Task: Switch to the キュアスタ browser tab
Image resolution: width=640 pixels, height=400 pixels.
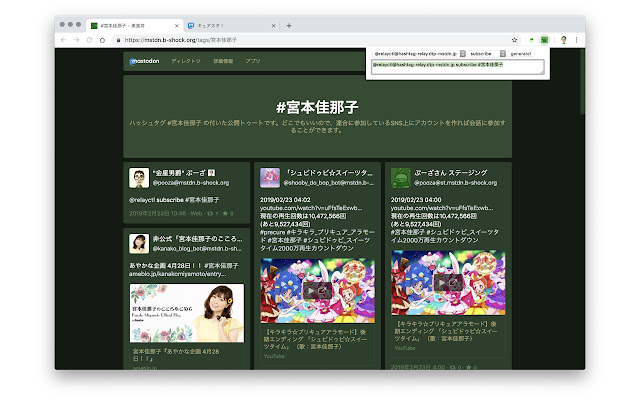Action: point(231,26)
